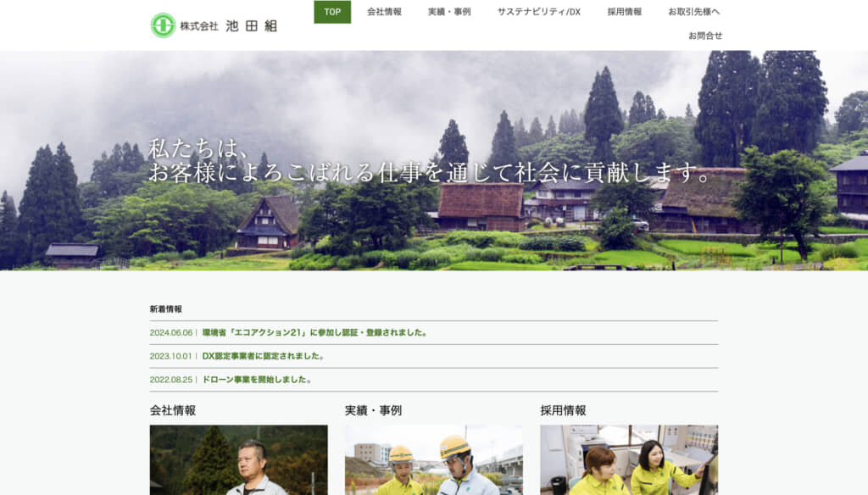Click the 2024.06.06 news date
Viewport: 868px width, 495px height.
(x=171, y=333)
